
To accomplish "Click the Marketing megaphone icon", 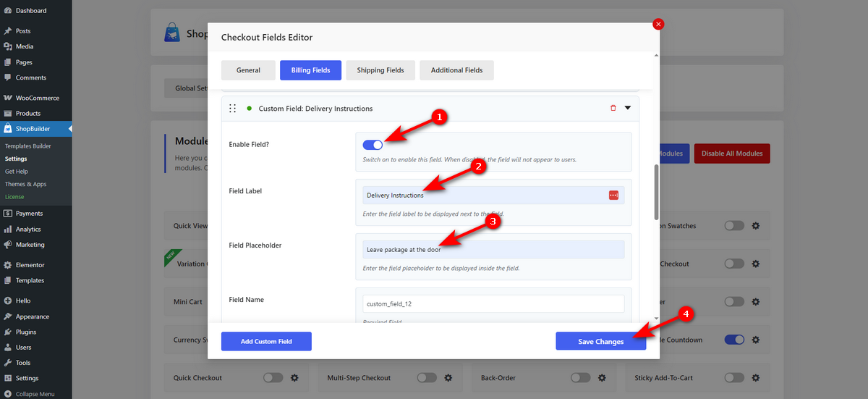I will [x=8, y=245].
